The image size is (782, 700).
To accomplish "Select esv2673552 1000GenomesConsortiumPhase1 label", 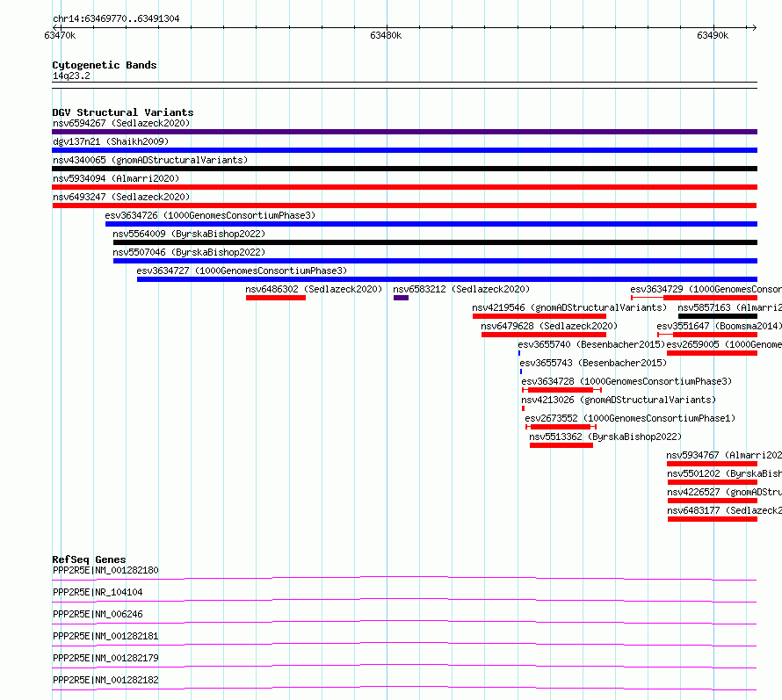I will pos(630,418).
